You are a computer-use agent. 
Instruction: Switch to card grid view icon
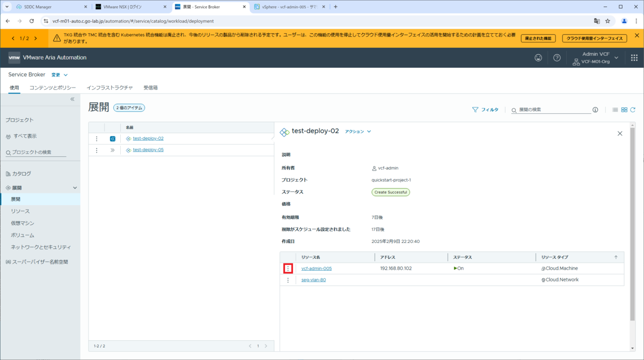pos(624,110)
